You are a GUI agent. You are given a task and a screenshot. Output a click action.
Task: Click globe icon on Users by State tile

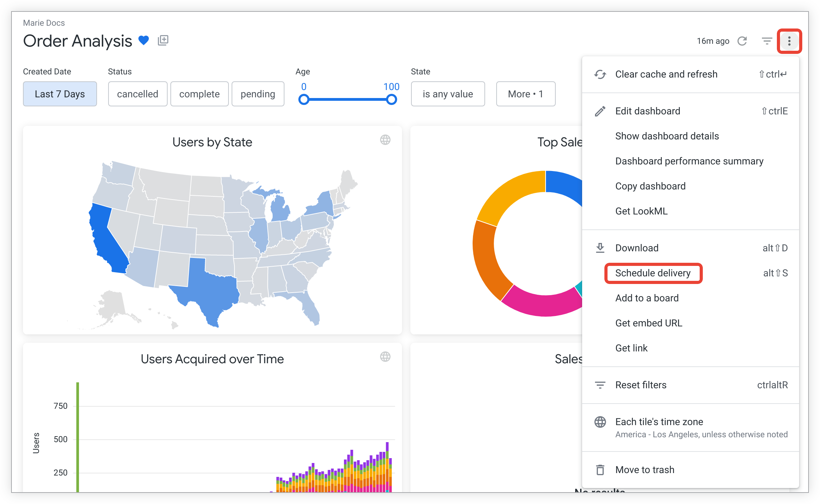(x=385, y=140)
